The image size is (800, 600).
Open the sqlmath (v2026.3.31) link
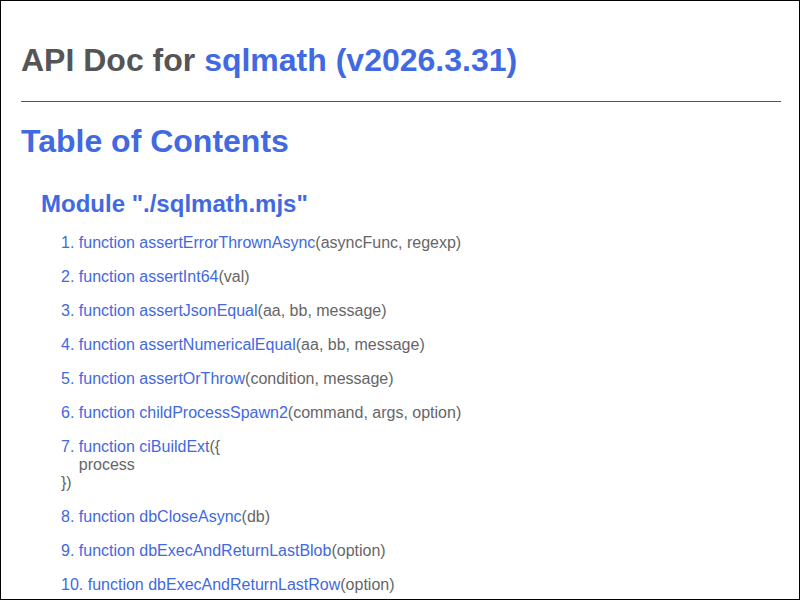(x=361, y=61)
